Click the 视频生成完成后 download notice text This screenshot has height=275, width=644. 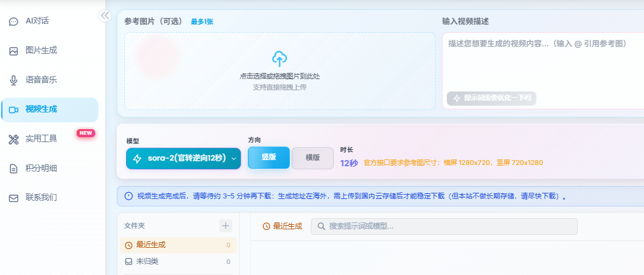(352, 196)
